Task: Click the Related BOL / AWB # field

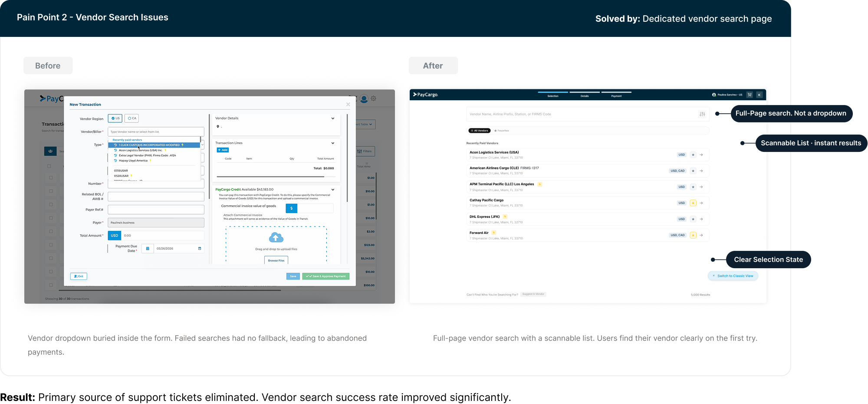Action: 156,197
